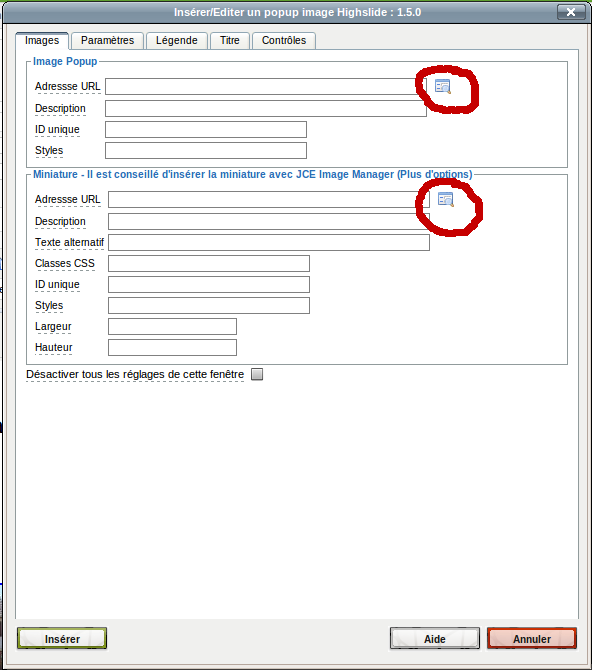This screenshot has width=592, height=670.
Task: Cancel dialog with Annuler button
Action: [532, 639]
